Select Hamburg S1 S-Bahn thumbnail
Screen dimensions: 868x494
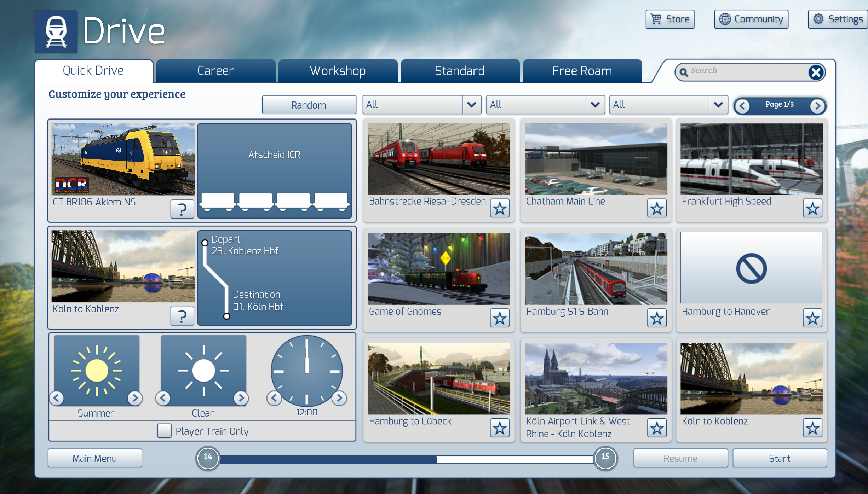(596, 269)
